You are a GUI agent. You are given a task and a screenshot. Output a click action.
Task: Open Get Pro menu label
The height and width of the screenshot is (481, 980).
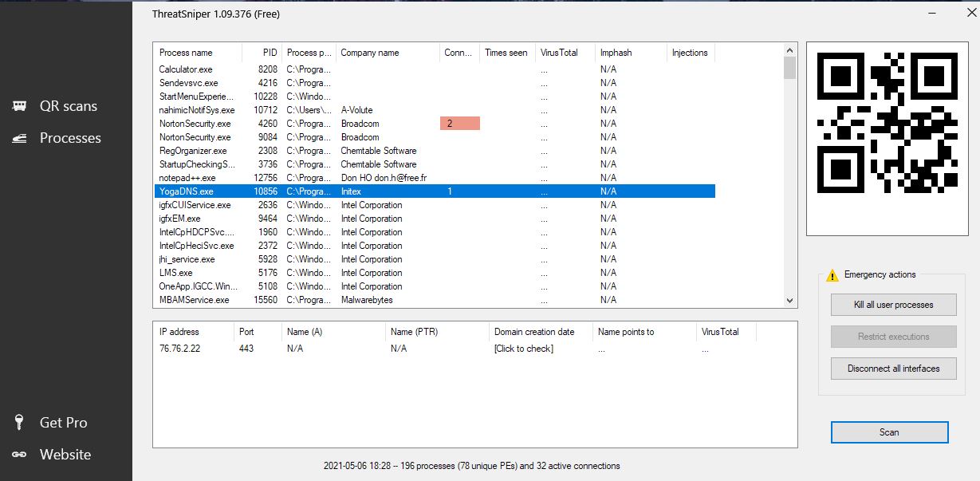(x=64, y=423)
